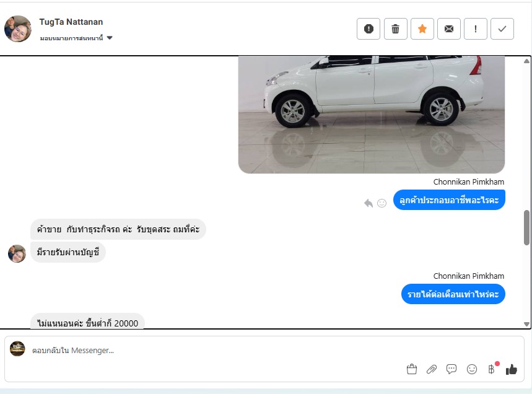This screenshot has width=532, height=394.
Task: Open the emoji picker
Action: [x=471, y=369]
